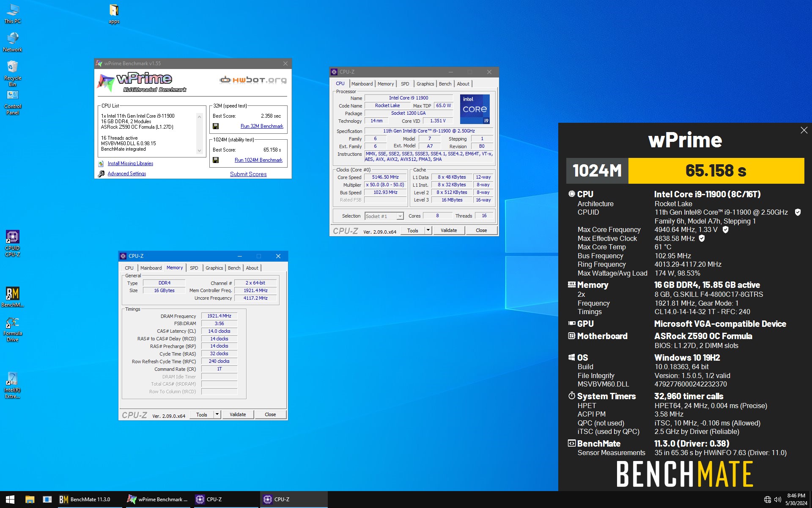
Task: Click save icon for 32M best score
Action: [216, 126]
